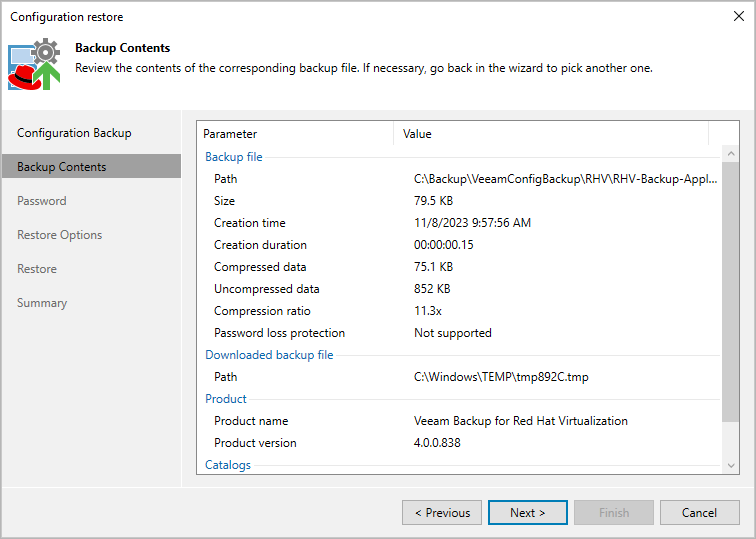Click the 75.1 KB value

click(x=433, y=267)
